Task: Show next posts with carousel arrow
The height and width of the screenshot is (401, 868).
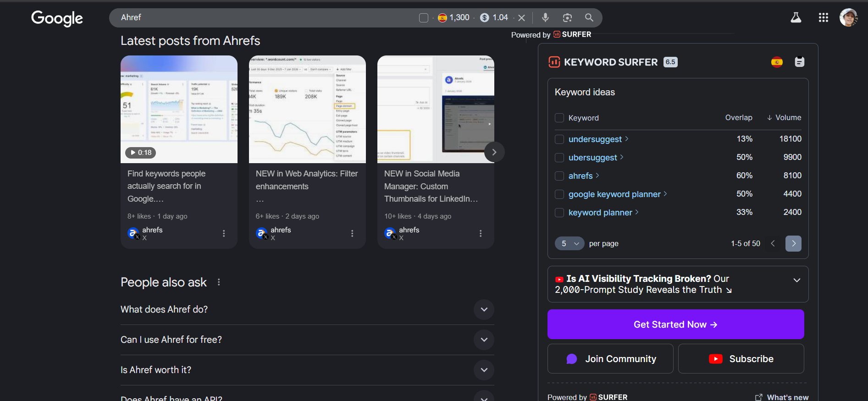Action: pyautogui.click(x=494, y=152)
